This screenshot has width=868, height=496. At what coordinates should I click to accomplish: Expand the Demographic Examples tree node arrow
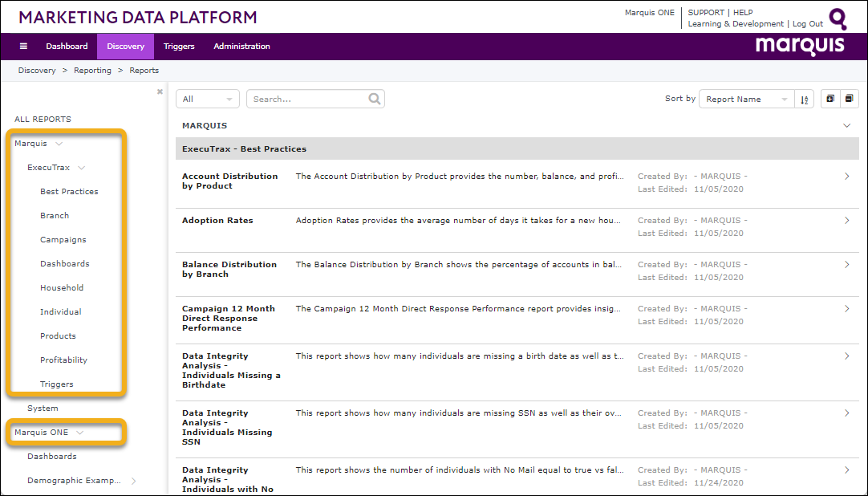(133, 481)
